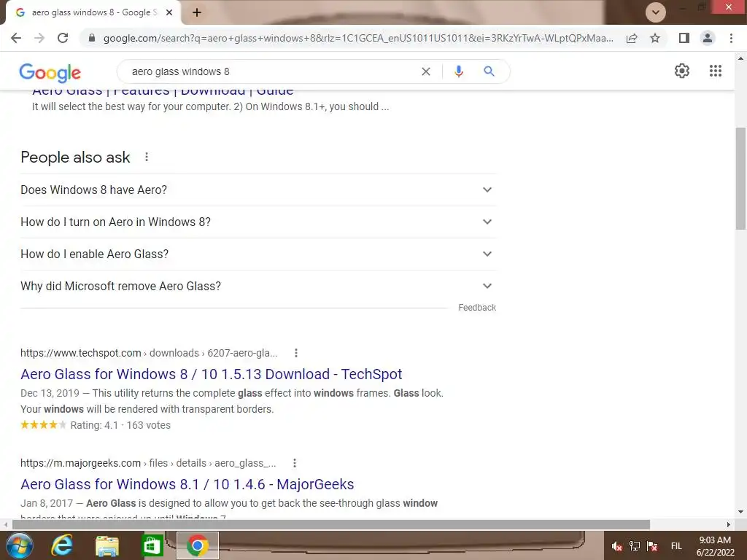Open tab search dropdown in title bar
Image resolution: width=747 pixels, height=560 pixels.
656,12
